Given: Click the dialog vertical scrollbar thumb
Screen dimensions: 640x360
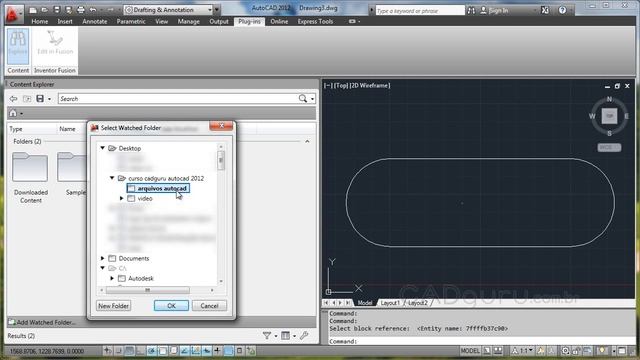Looking at the screenshot, I should pyautogui.click(x=221, y=160).
